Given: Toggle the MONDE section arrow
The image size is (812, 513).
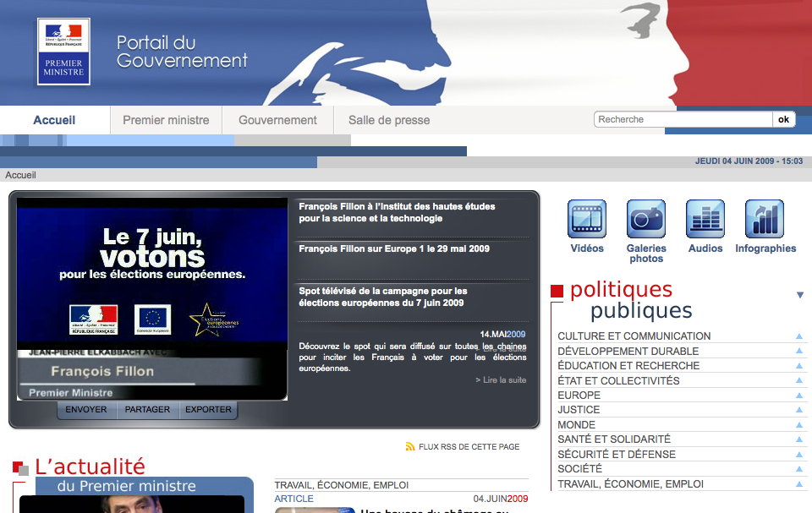Looking at the screenshot, I should tap(798, 424).
